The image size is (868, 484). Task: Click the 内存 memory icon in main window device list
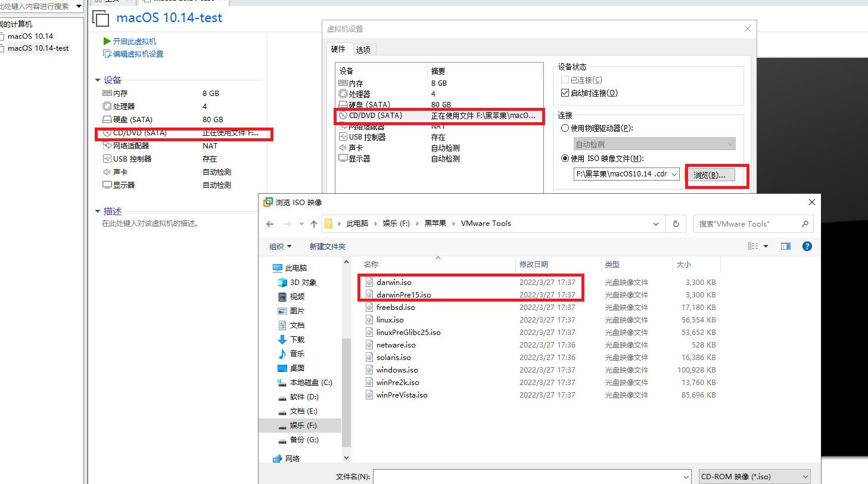(107, 93)
